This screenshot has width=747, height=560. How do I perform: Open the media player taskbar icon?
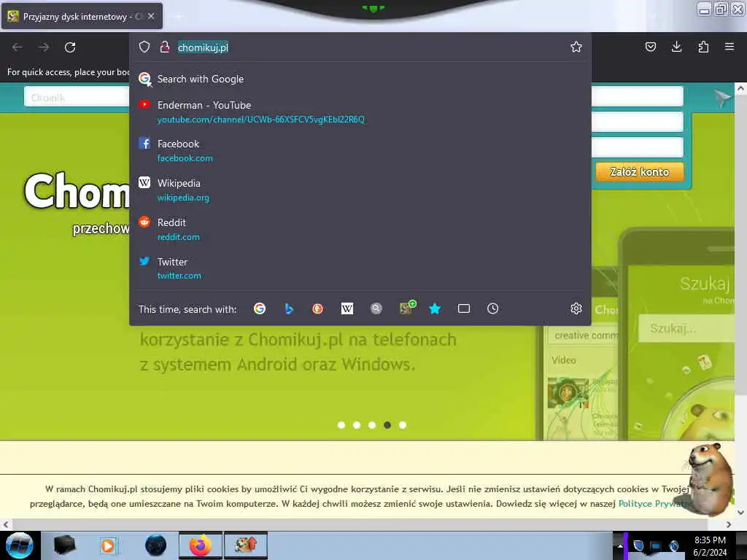tap(108, 545)
